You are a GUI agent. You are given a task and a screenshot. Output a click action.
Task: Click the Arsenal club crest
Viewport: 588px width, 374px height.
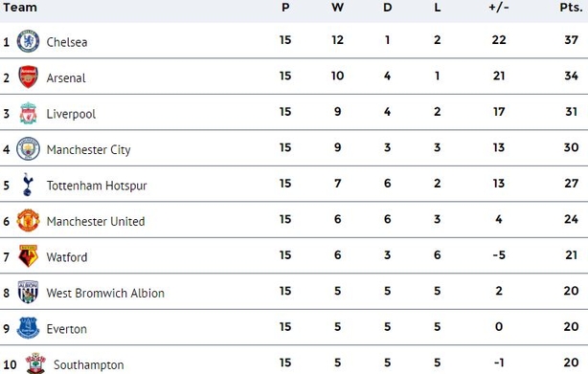(x=28, y=77)
